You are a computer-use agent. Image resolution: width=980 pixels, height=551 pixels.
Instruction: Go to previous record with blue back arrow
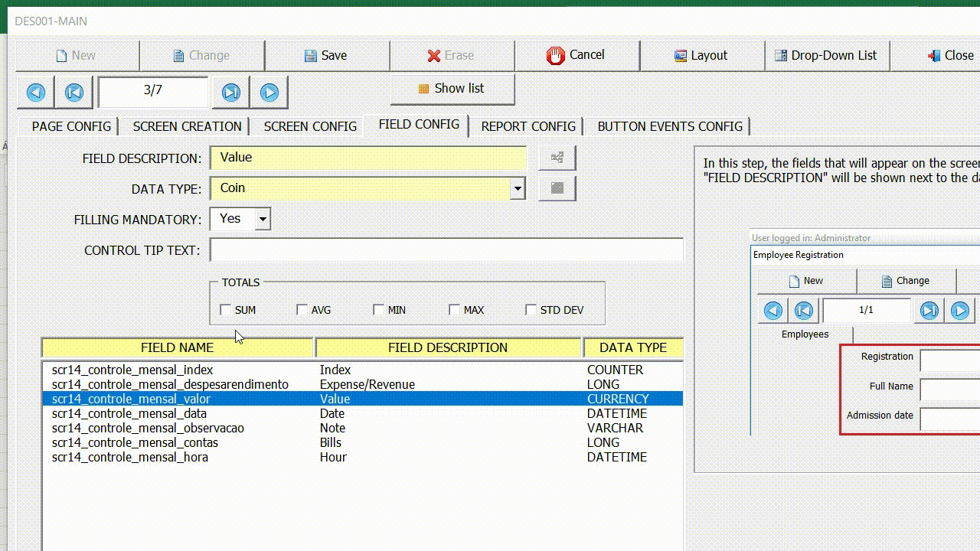tap(34, 92)
